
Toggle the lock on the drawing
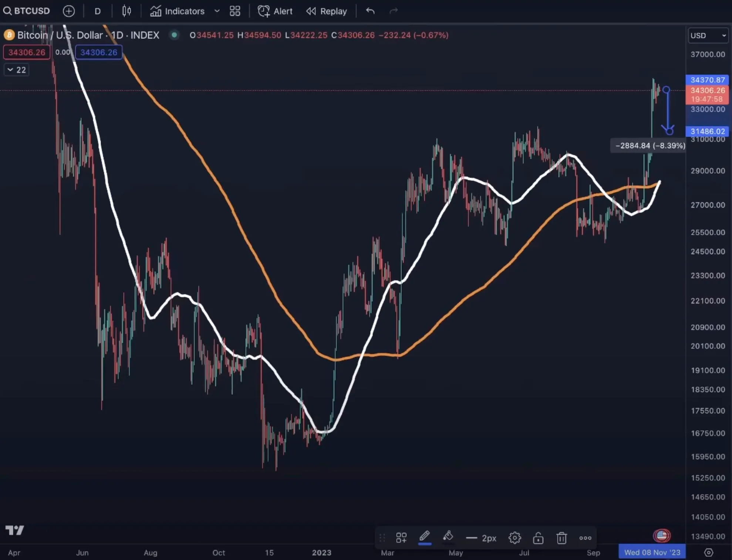click(538, 538)
